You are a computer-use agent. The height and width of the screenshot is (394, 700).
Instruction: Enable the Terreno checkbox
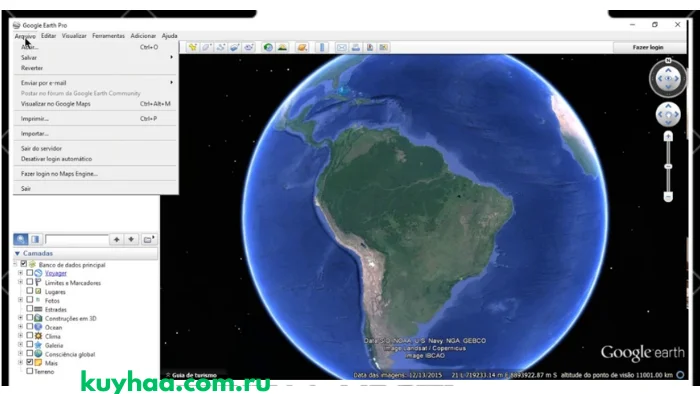pos(29,371)
